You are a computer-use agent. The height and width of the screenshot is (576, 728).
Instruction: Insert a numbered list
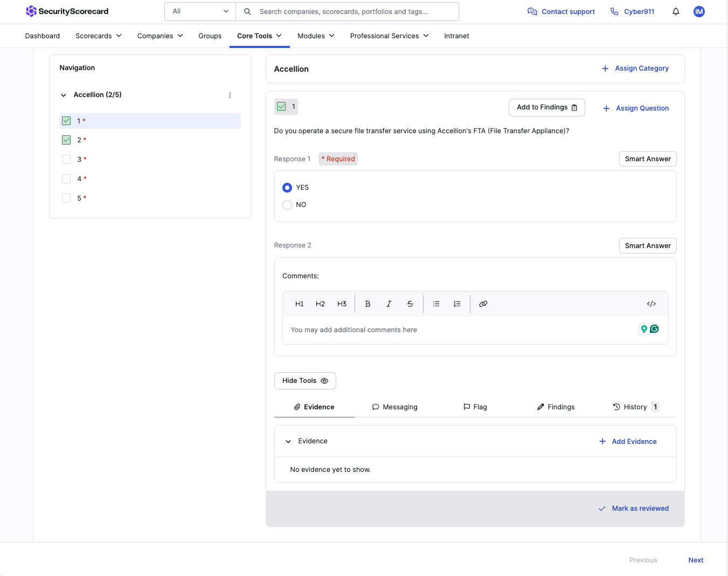pos(457,304)
